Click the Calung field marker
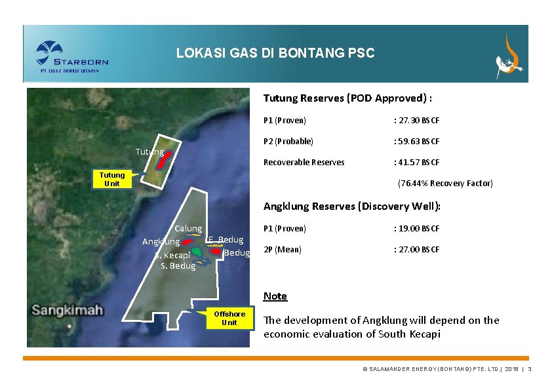552x392 pixels. [192, 235]
